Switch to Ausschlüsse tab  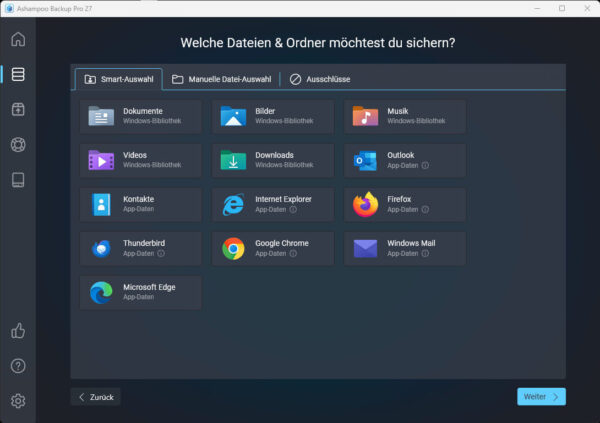[x=320, y=79]
